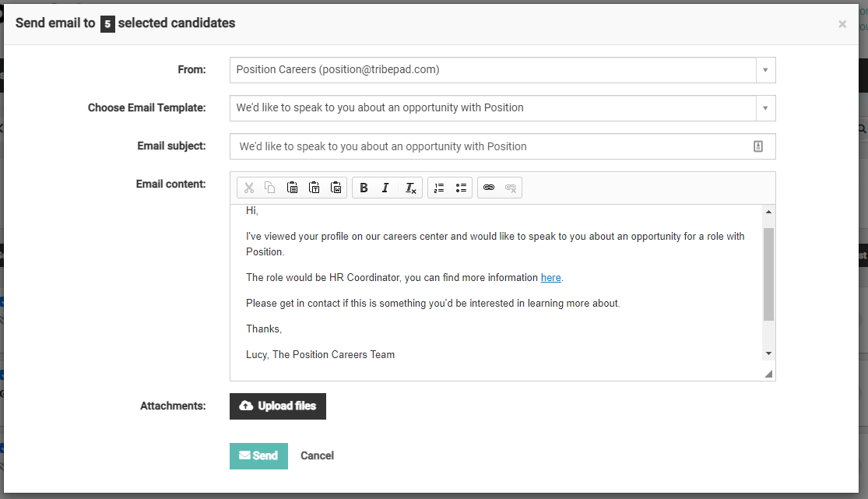Click the Unlink icon
868x499 pixels.
tap(511, 188)
